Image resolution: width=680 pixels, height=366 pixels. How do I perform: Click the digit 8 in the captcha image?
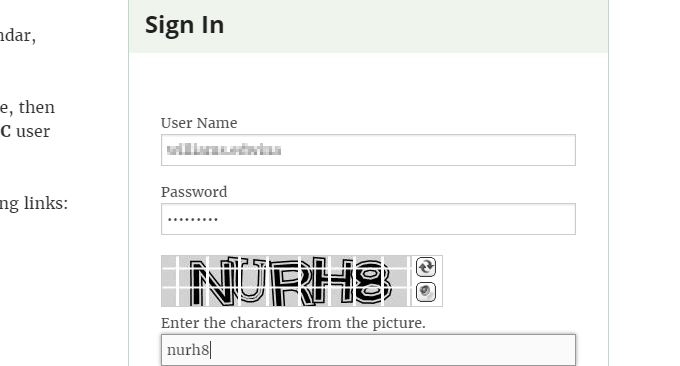(373, 281)
